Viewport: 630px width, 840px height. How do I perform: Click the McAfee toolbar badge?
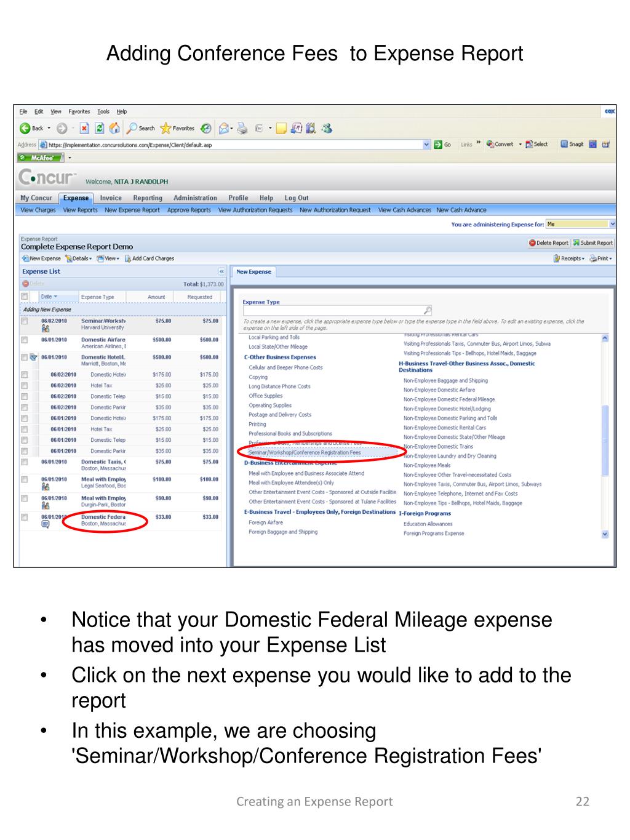click(40, 158)
